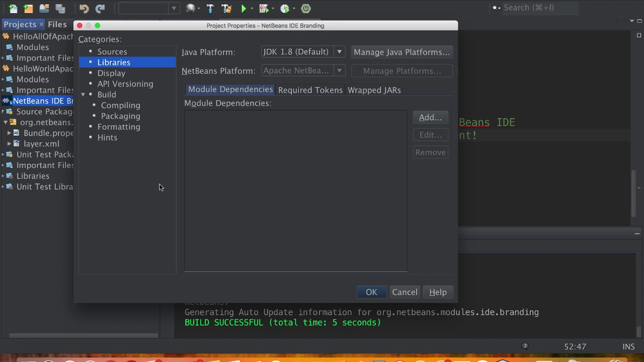The height and width of the screenshot is (362, 644).
Task: Open the toolbar configuration combo box
Action: [149, 9]
